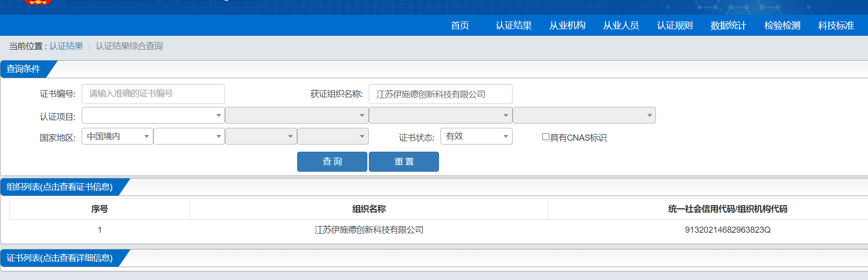Open the third 国家地区 dropdown
The width and height of the screenshot is (868, 280).
tap(261, 136)
